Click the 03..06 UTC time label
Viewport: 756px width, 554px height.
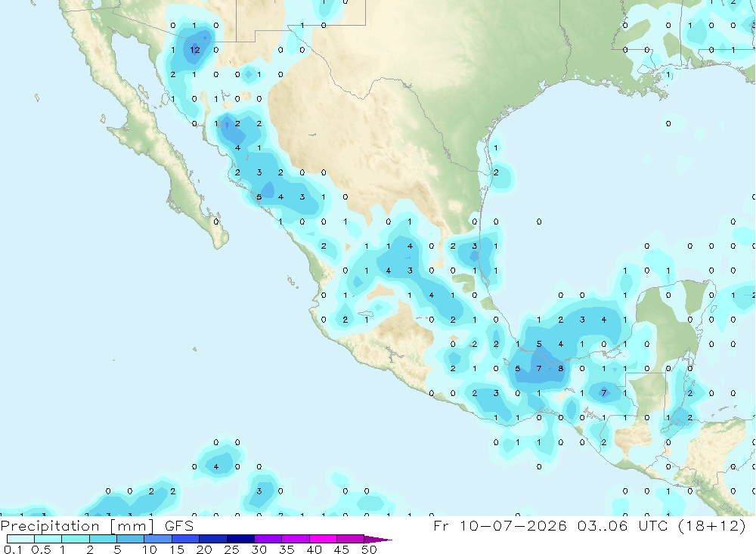coord(624,525)
